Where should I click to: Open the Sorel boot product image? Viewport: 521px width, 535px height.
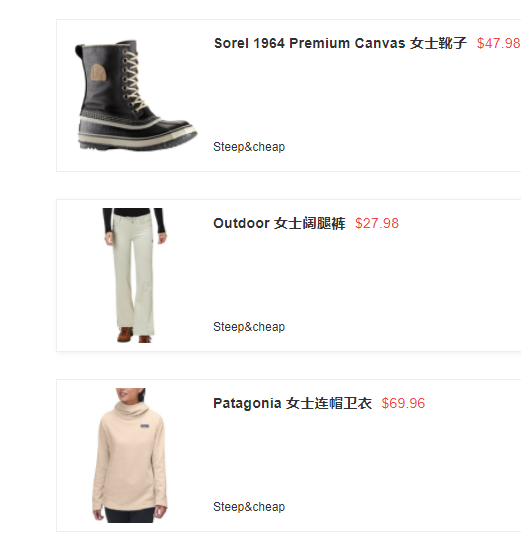136,96
